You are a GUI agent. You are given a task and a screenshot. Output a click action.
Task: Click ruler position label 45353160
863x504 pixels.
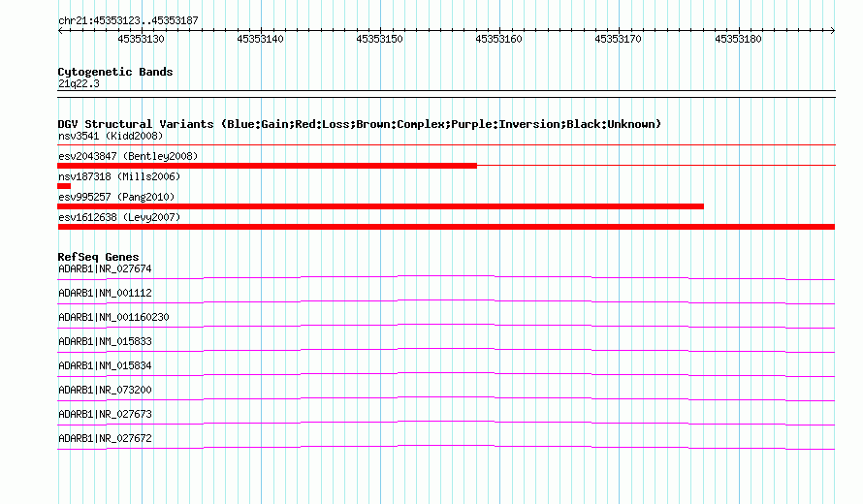[498, 39]
